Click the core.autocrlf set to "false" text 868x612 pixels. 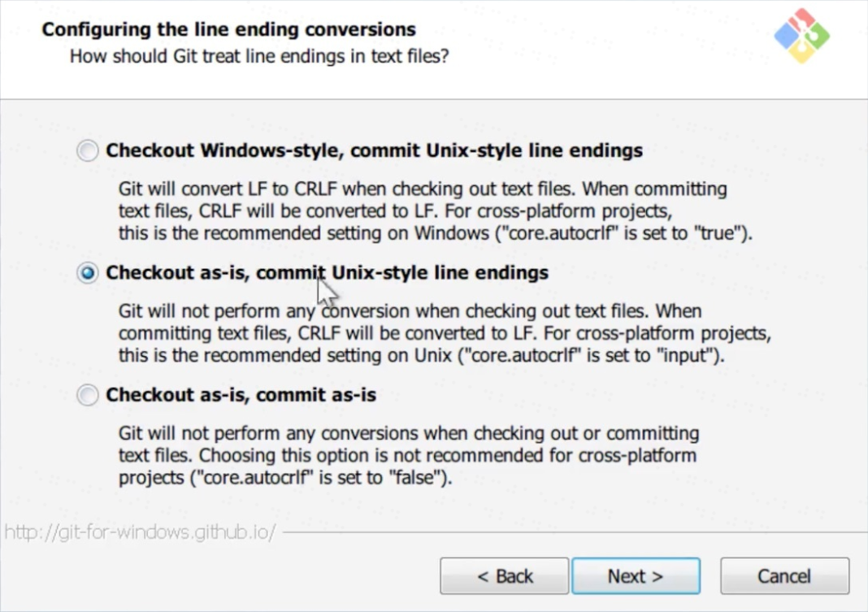click(321, 477)
